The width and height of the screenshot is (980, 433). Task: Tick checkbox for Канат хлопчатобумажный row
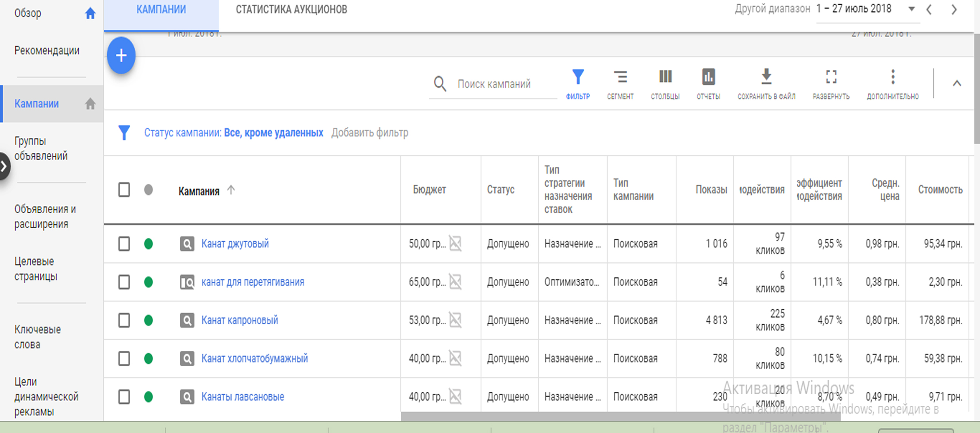[x=124, y=358]
